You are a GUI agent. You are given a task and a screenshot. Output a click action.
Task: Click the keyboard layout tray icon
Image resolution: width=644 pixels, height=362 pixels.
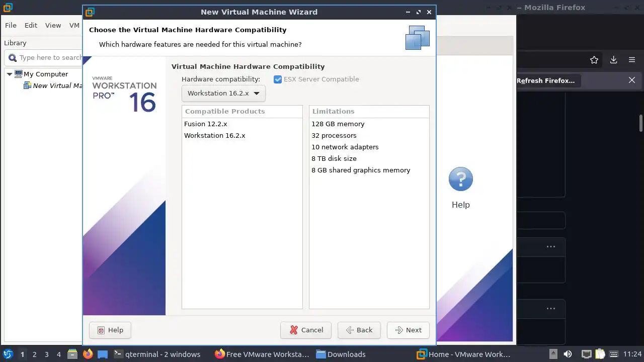[x=613, y=354]
